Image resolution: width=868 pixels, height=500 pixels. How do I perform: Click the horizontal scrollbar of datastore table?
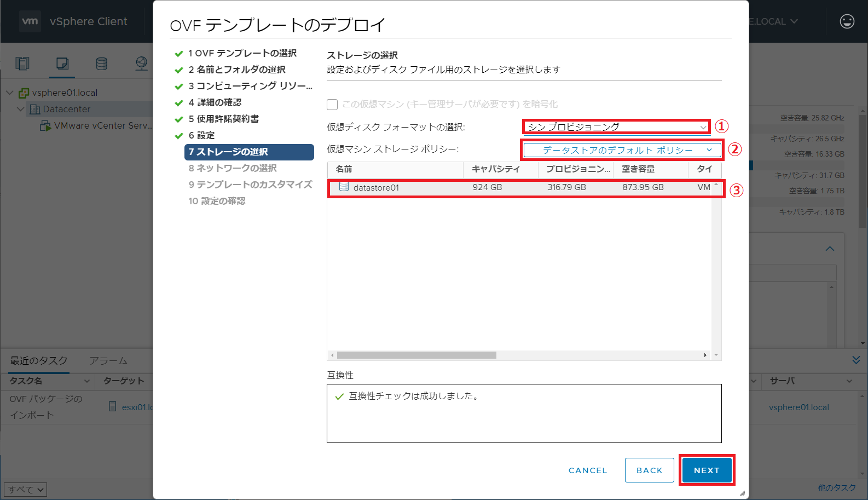(416, 355)
